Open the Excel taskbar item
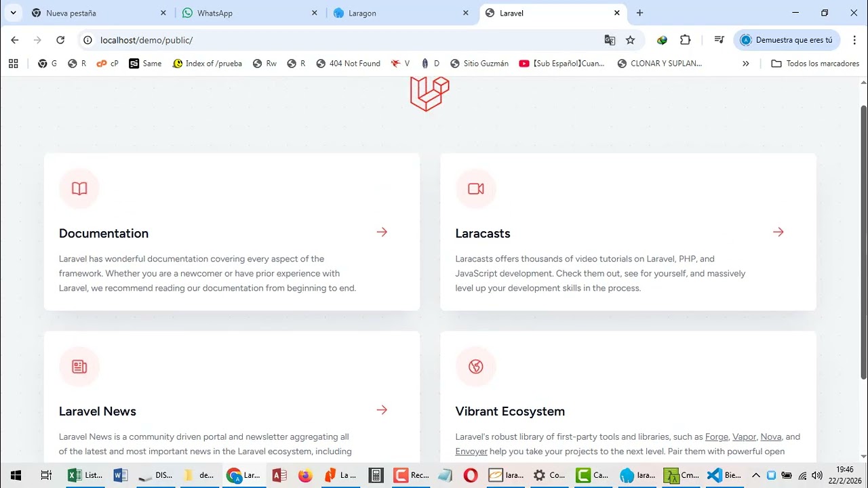Image resolution: width=868 pixels, height=488 pixels. 85,475
